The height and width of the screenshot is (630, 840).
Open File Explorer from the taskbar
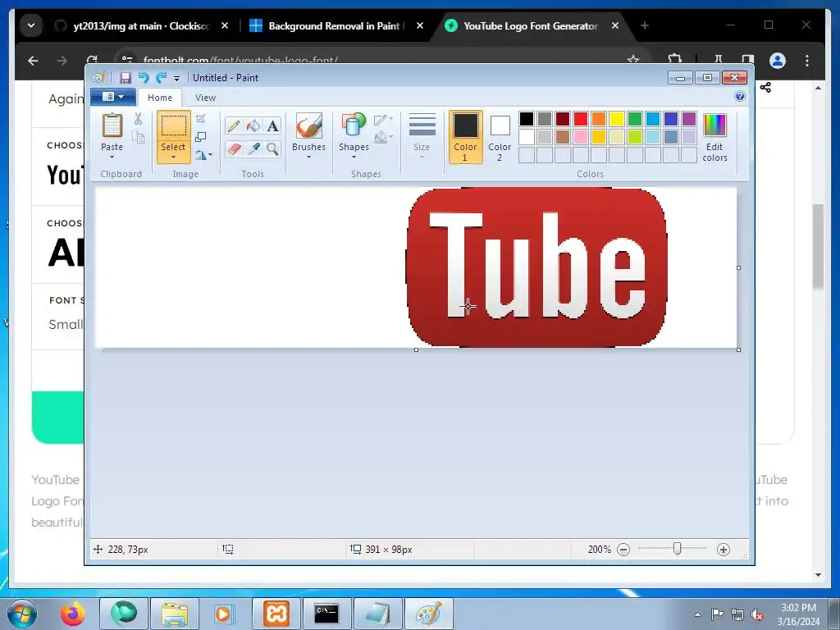click(175, 614)
